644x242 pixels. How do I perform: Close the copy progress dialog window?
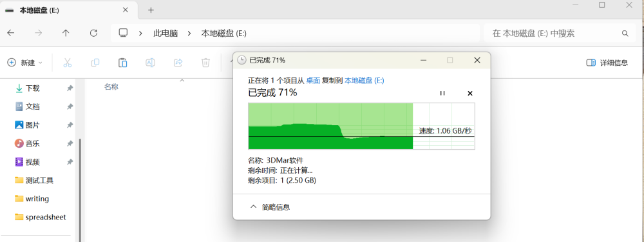tap(477, 60)
